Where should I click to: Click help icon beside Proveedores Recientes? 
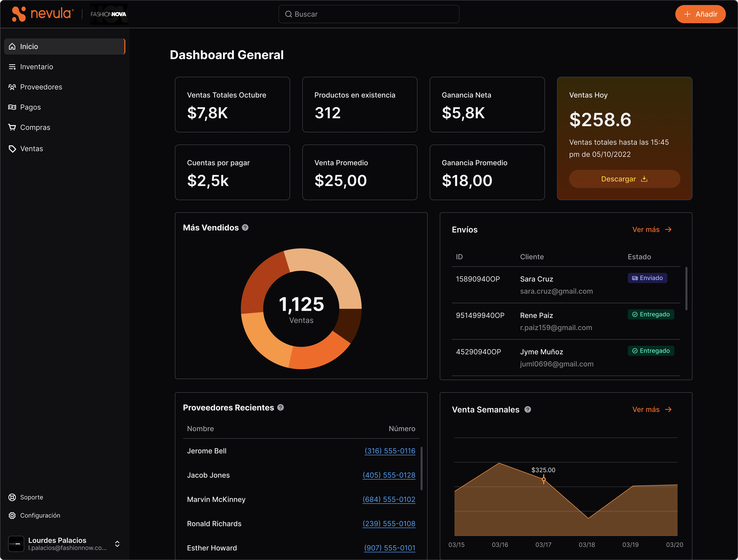coord(280,407)
